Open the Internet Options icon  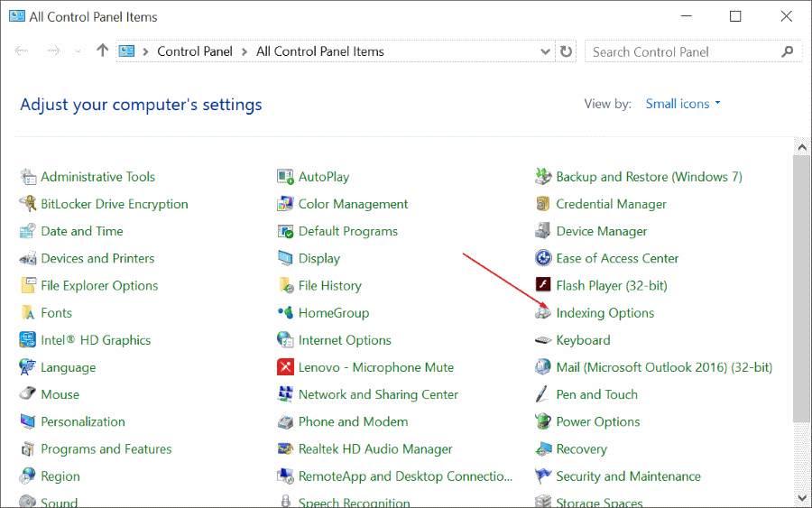[x=285, y=340]
